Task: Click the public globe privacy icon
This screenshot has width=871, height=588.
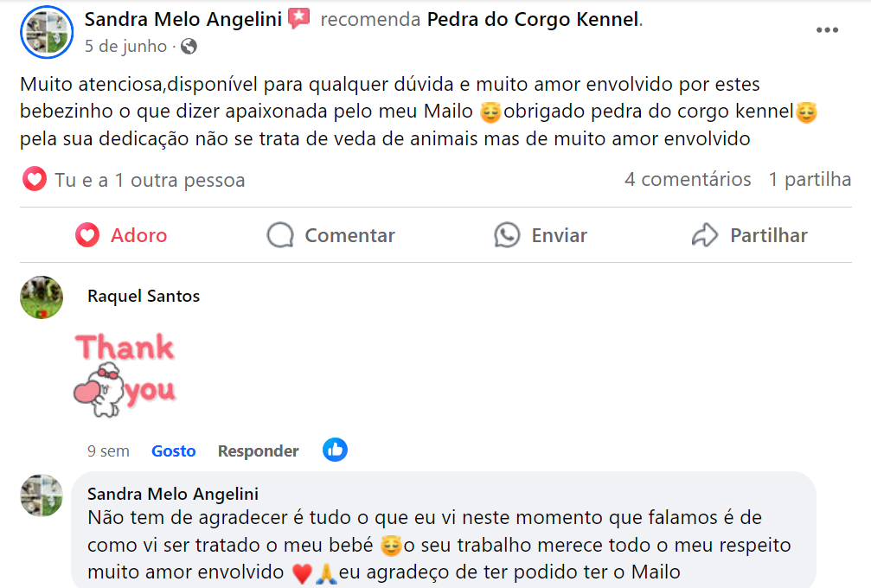Action: [189, 47]
